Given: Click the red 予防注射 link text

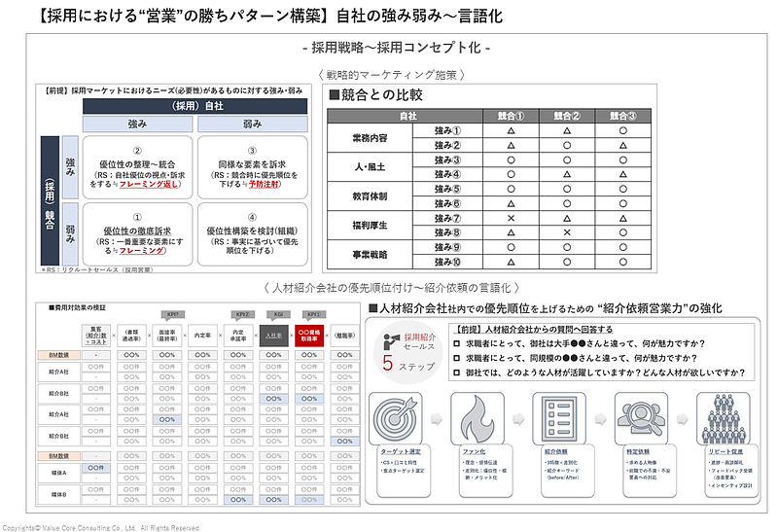Looking at the screenshot, I should pyautogui.click(x=264, y=184).
